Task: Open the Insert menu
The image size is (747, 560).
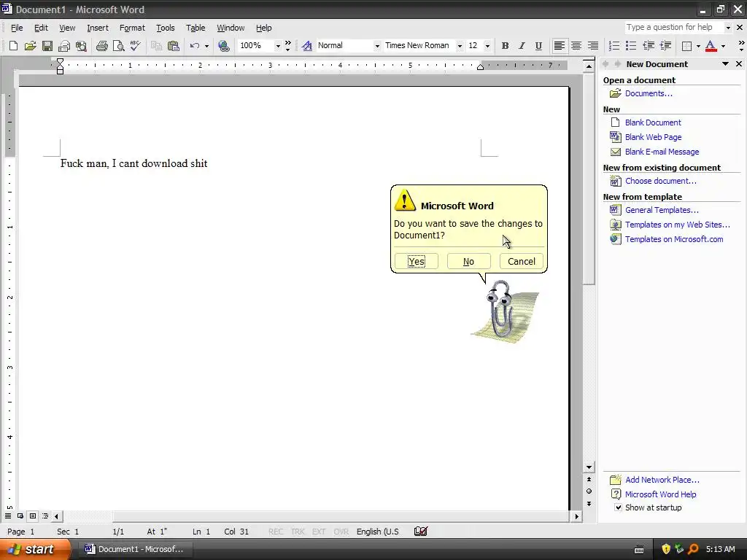Action: click(x=98, y=28)
